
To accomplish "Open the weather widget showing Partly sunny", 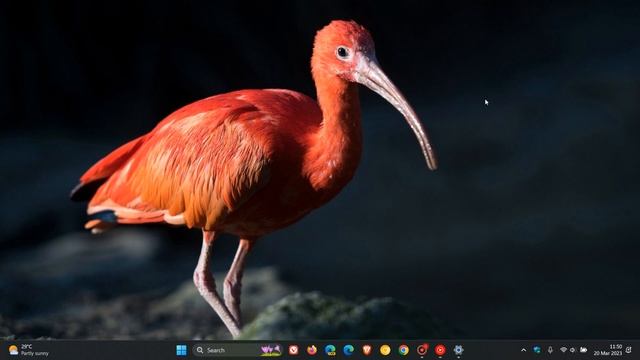I will coord(29,350).
